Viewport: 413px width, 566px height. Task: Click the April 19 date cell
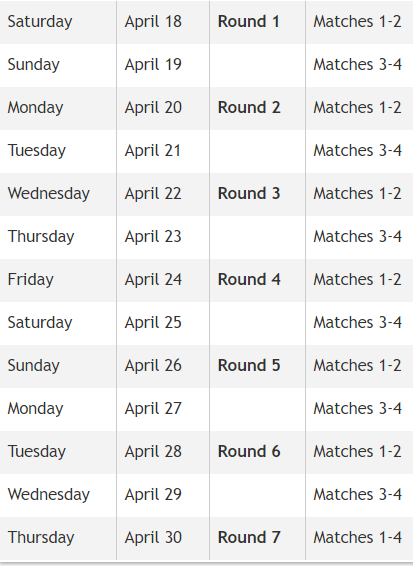point(153,65)
